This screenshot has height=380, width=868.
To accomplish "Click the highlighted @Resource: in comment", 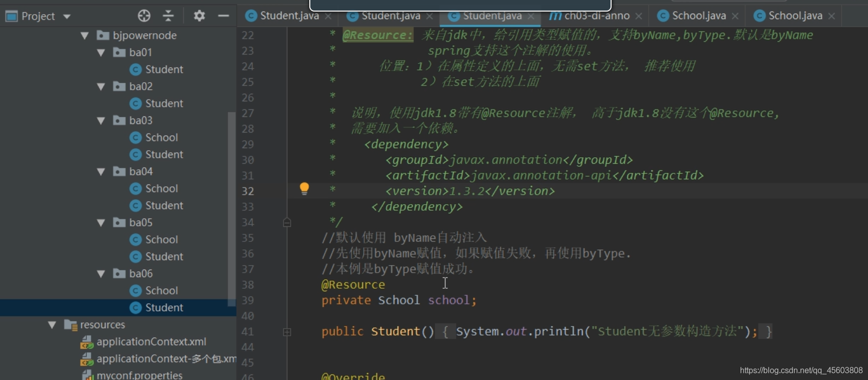I will [x=378, y=35].
